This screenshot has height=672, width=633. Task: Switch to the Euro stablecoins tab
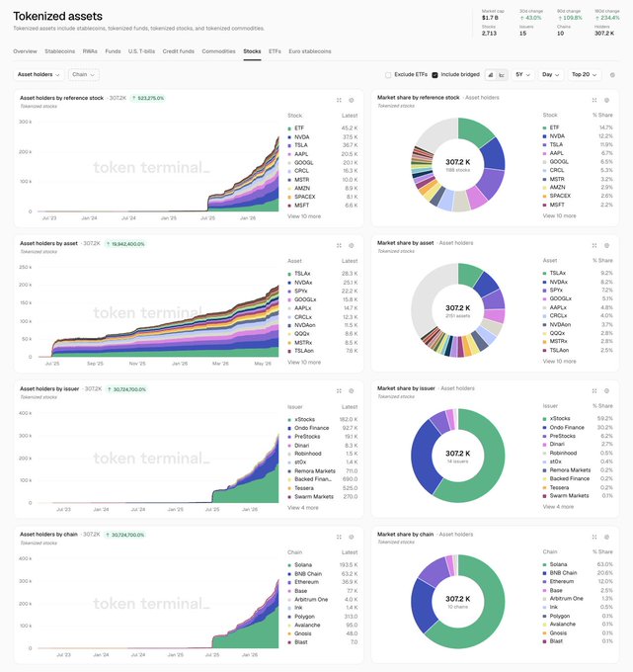310,51
